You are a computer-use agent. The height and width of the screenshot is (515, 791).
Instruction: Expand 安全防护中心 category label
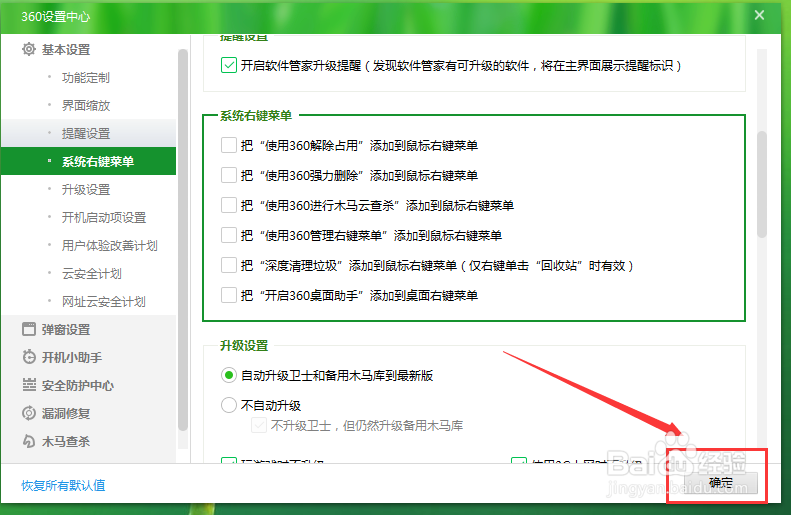(78, 385)
